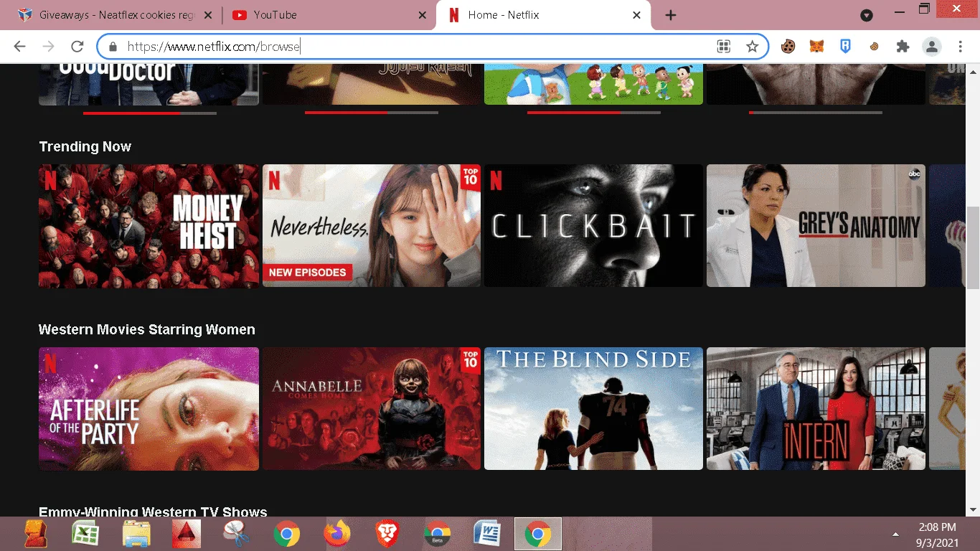This screenshot has height=551, width=980.
Task: Launch Brave browser from the taskbar
Action: pos(387,534)
